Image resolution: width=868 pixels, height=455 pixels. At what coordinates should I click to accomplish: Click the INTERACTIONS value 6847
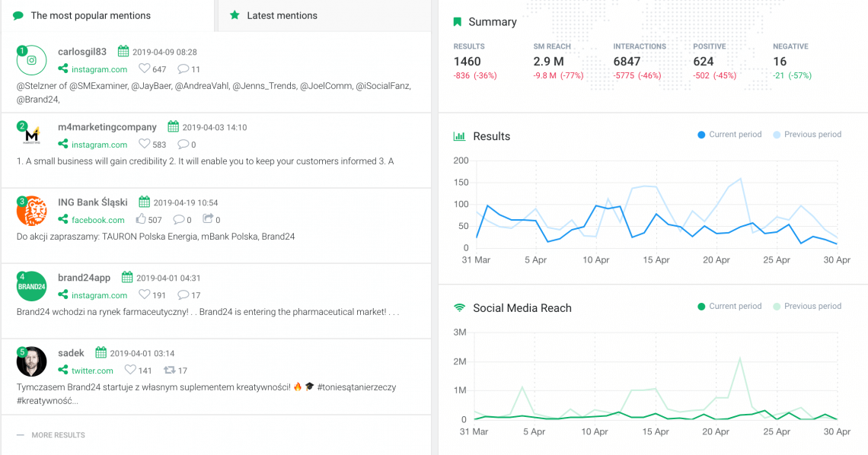pos(627,62)
